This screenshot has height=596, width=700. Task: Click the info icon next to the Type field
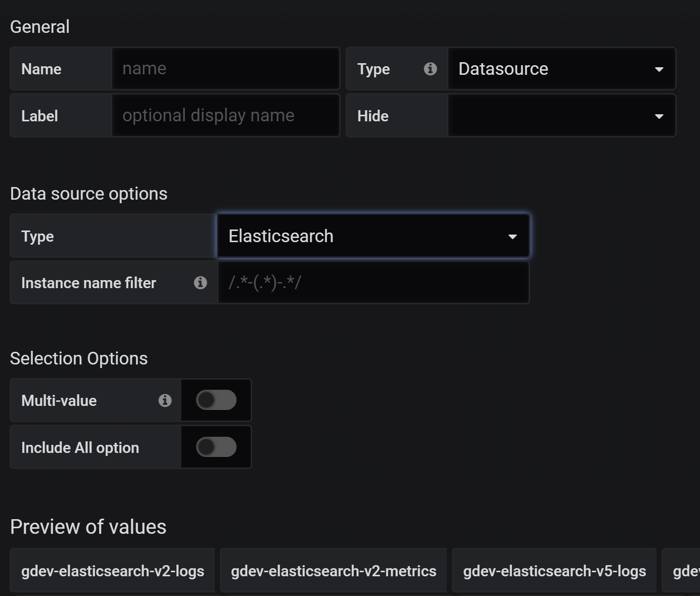pos(430,69)
